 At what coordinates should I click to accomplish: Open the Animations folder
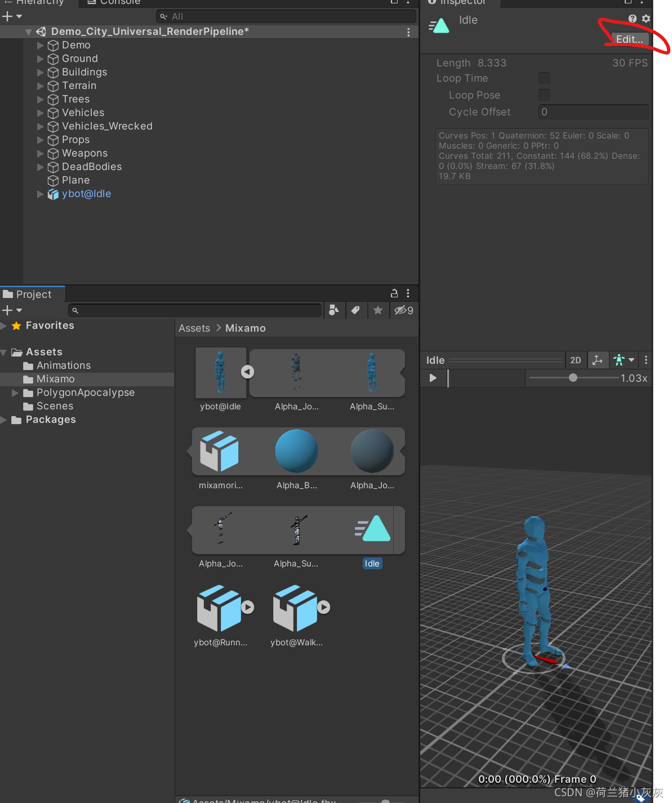[57, 365]
